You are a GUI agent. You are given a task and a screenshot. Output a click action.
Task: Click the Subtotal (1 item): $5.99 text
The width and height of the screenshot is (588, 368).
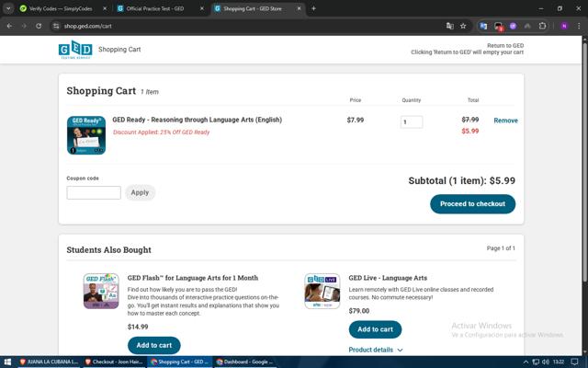(x=461, y=180)
